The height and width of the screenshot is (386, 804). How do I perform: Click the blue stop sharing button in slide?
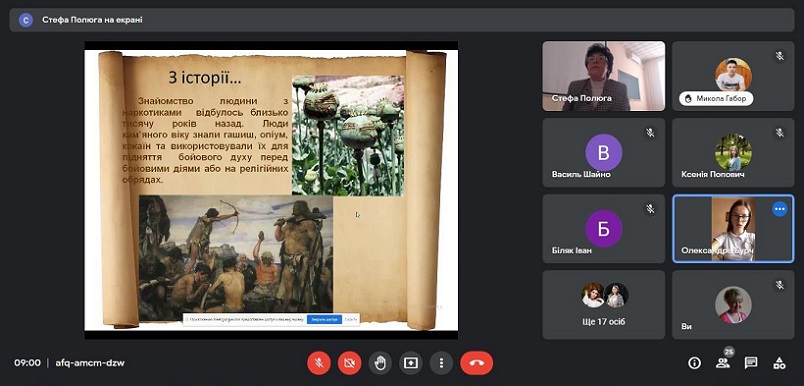tap(324, 319)
